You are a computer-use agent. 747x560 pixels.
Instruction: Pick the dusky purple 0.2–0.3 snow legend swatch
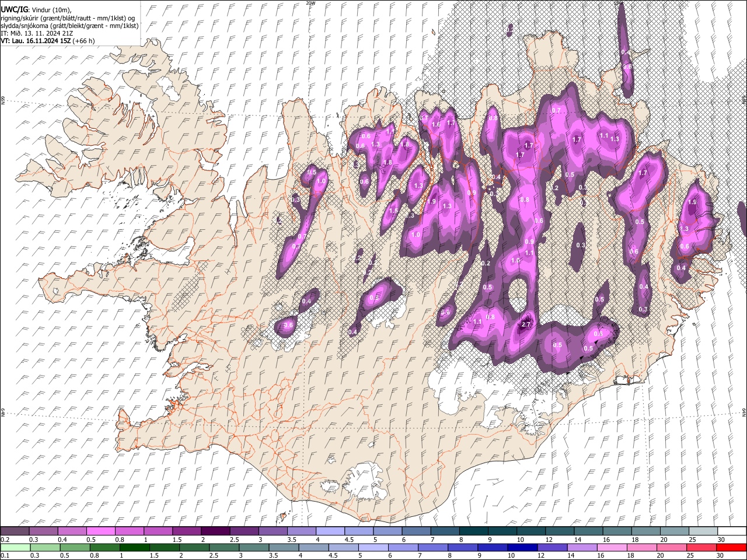[15, 531]
